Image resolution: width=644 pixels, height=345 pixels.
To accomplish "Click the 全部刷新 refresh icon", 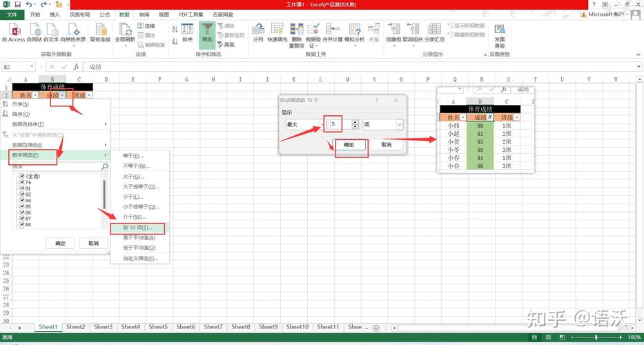I will click(125, 34).
